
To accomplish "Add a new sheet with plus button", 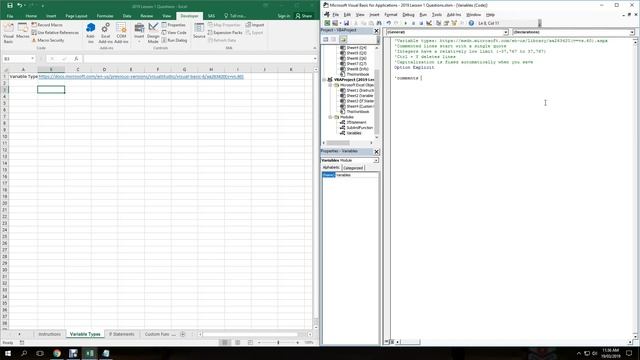I will tap(183, 334).
